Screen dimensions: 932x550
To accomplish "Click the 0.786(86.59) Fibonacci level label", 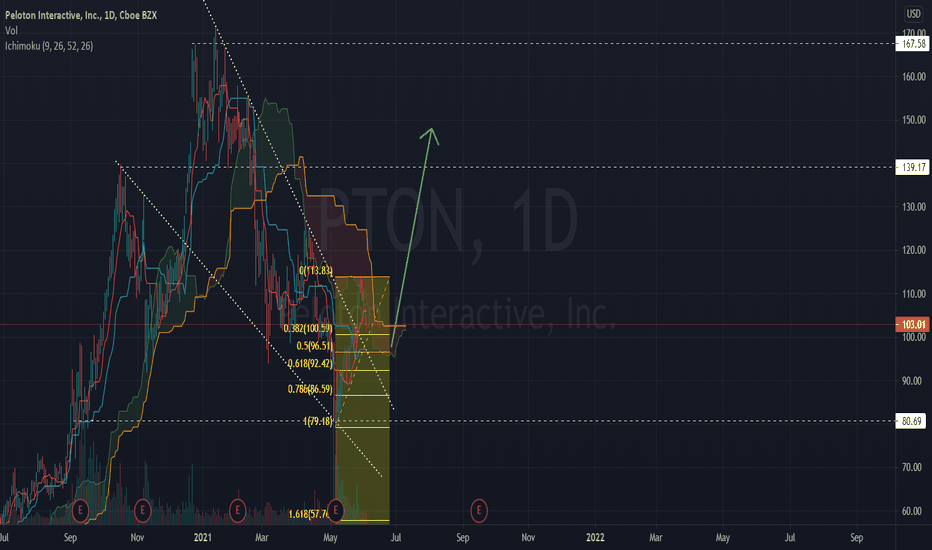I will pos(310,389).
